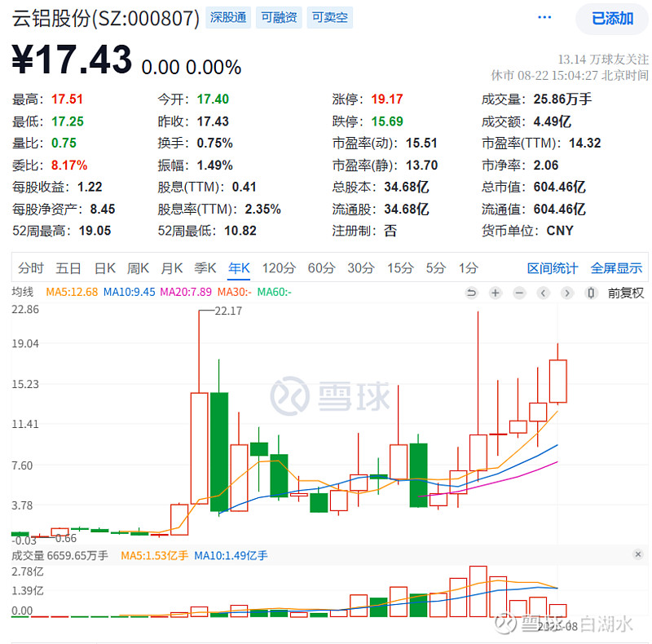Viewport: 652px width, 644px height.
Task: Click the 成交量 6659.65万手 label
Action: click(59, 555)
